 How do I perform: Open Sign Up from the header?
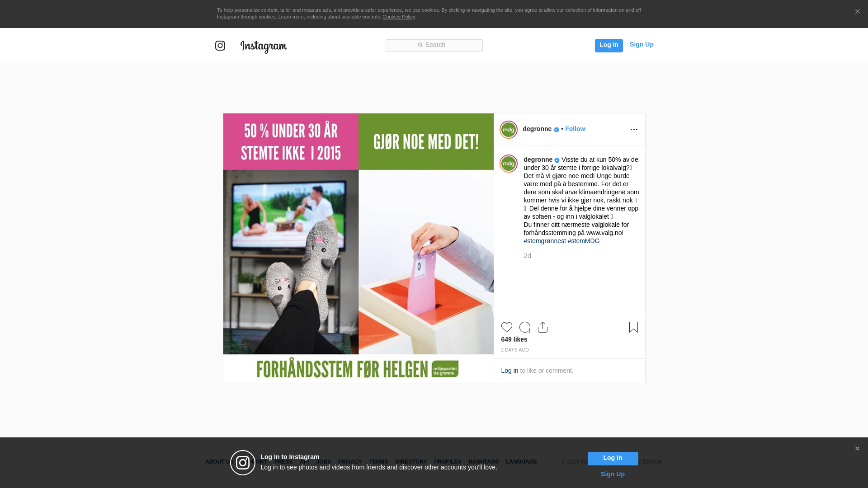coord(642,44)
